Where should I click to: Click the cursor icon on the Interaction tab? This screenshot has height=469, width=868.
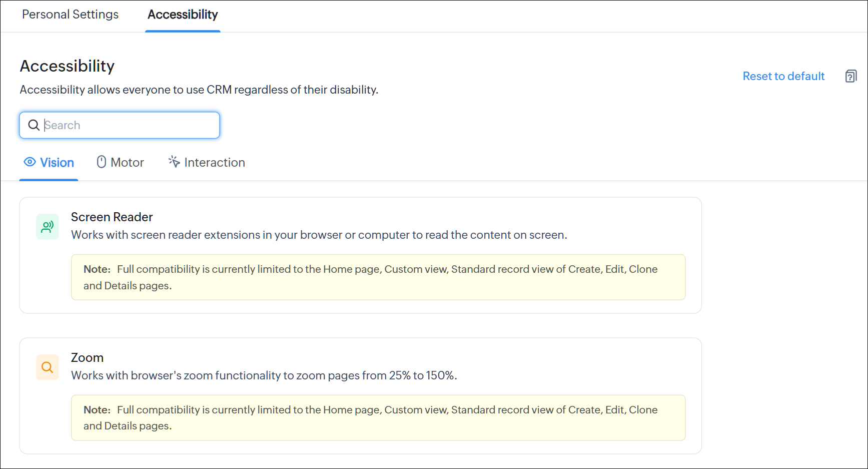(174, 162)
